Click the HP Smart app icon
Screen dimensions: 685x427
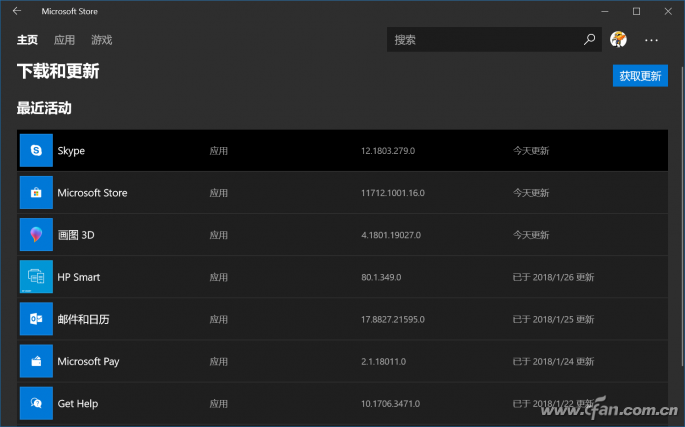36,277
